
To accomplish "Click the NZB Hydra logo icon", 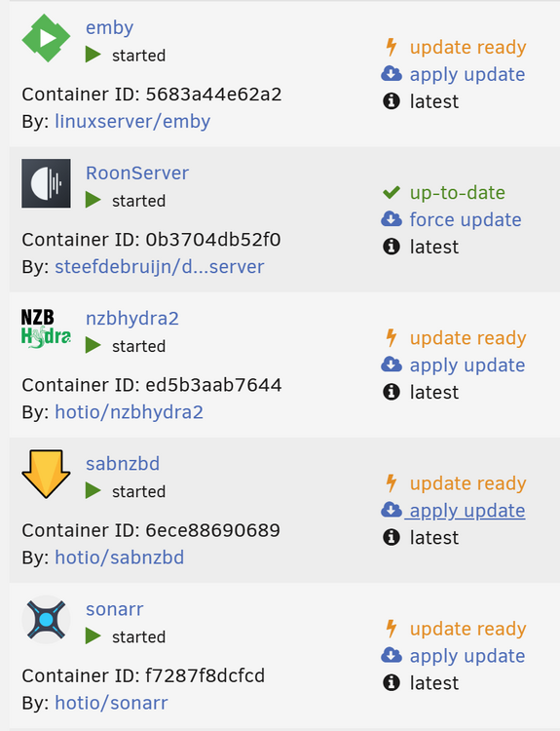I will [x=46, y=328].
